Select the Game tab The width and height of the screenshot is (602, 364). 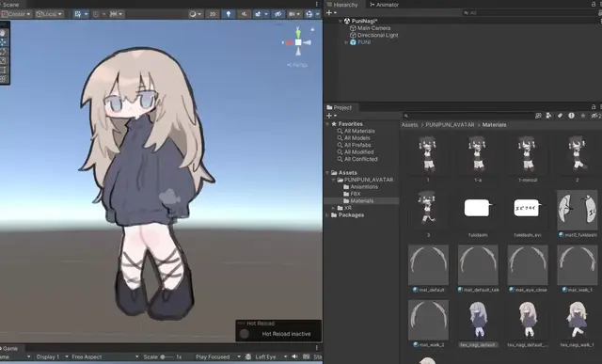click(9, 348)
